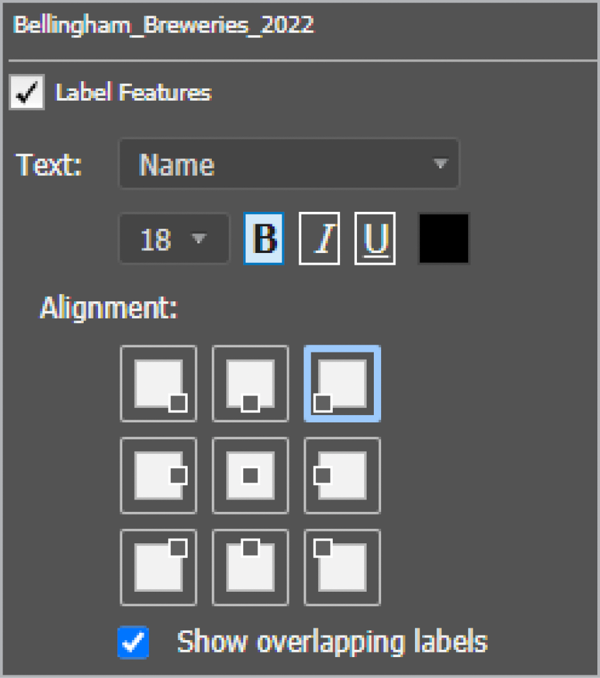Disable Show overlapping labels checkbox

point(134,642)
